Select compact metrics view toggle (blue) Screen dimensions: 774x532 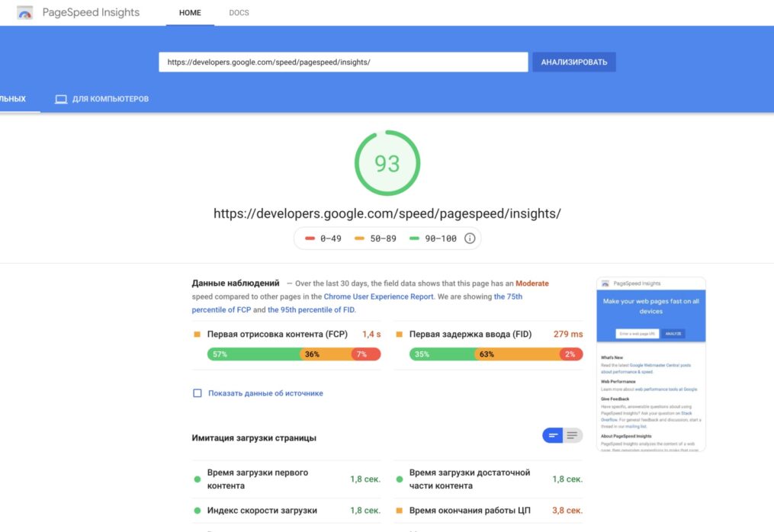552,435
